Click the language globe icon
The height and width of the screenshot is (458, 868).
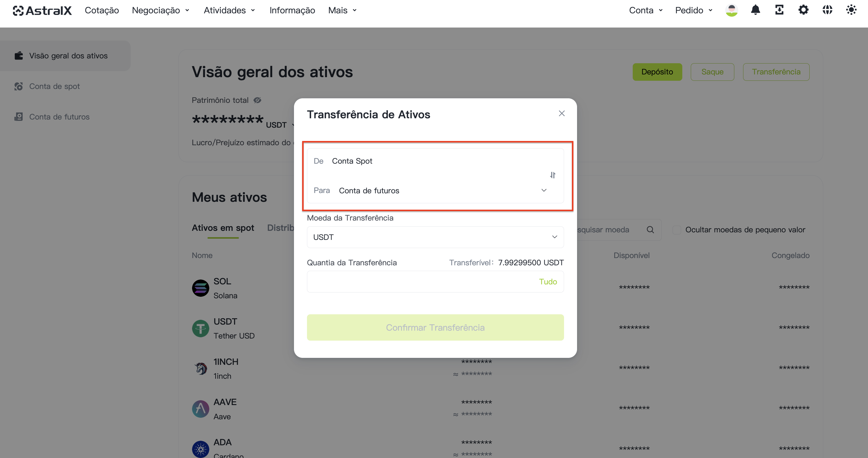(827, 10)
